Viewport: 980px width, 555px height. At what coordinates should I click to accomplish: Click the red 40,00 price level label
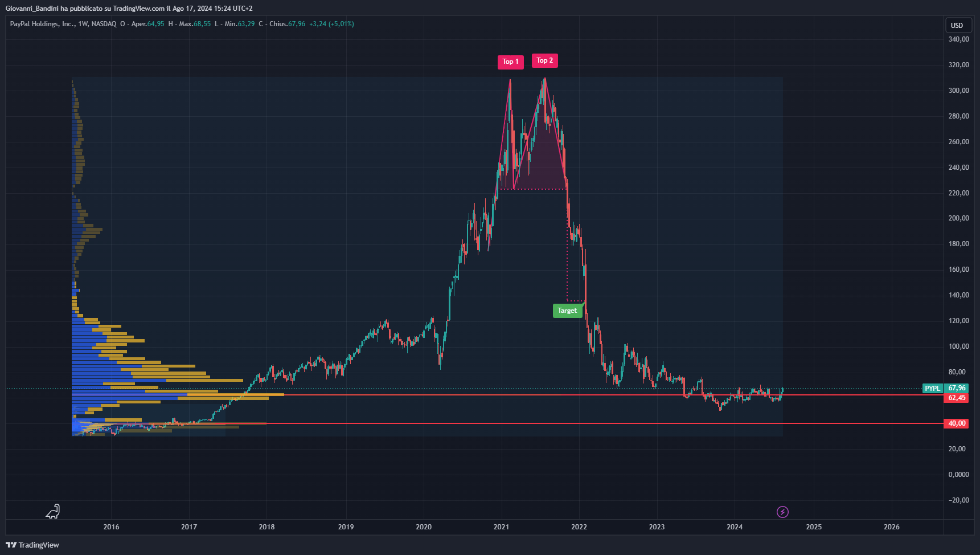point(957,423)
